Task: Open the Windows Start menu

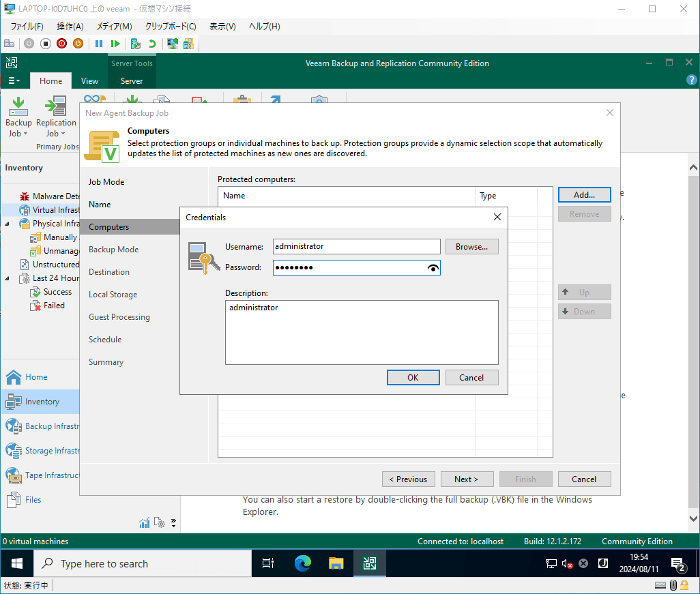Action: pos(17,564)
